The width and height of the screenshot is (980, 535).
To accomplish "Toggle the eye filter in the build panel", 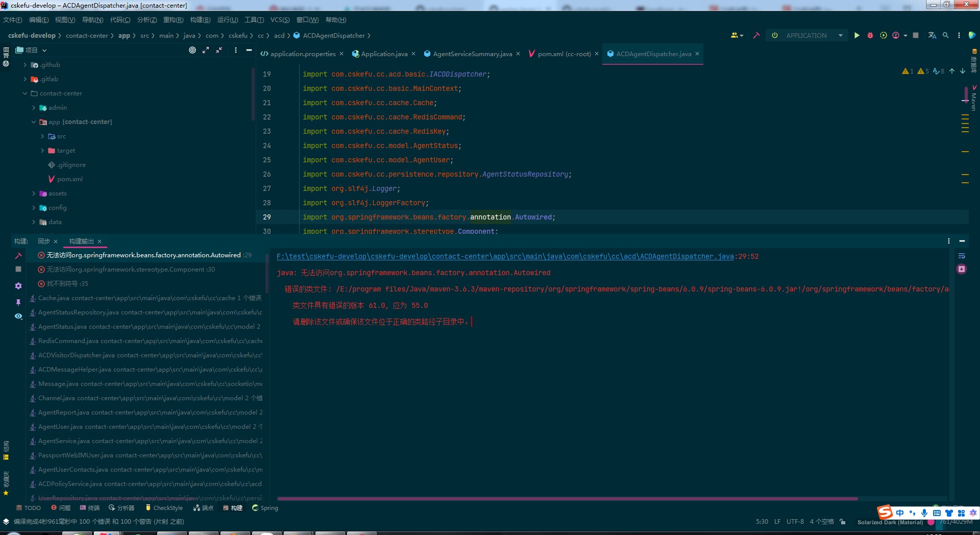I will point(19,315).
